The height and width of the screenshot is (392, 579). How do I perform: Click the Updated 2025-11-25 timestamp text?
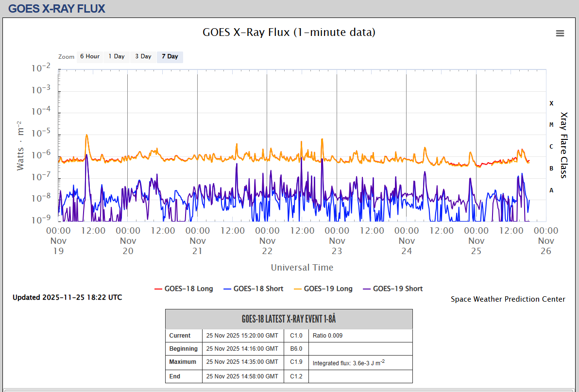(67, 297)
